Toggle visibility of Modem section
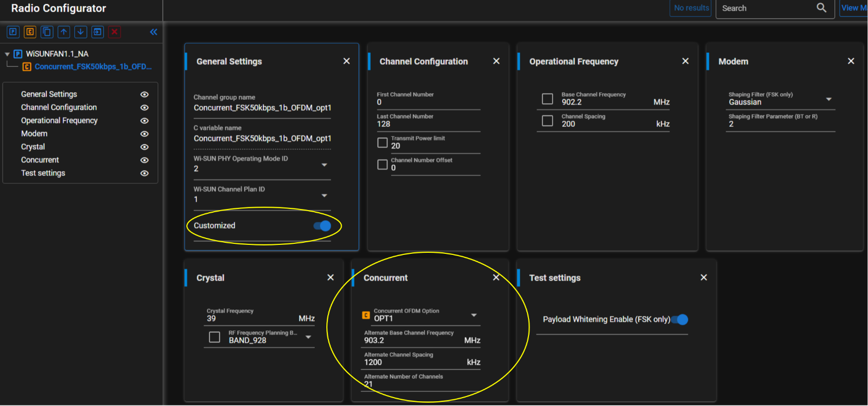868x406 pixels. click(x=144, y=134)
